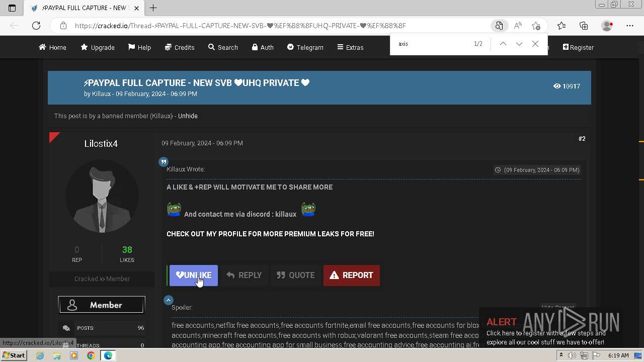Open a new browser tab

tap(153, 8)
